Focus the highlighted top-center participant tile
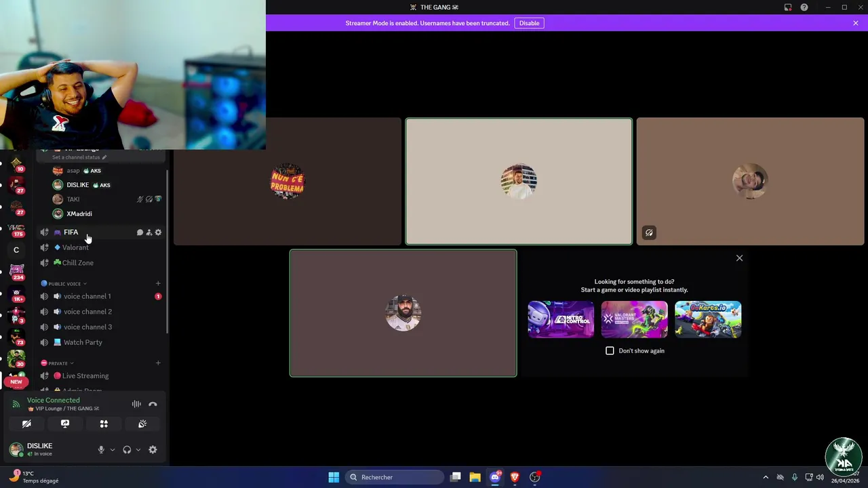868x488 pixels. click(519, 182)
